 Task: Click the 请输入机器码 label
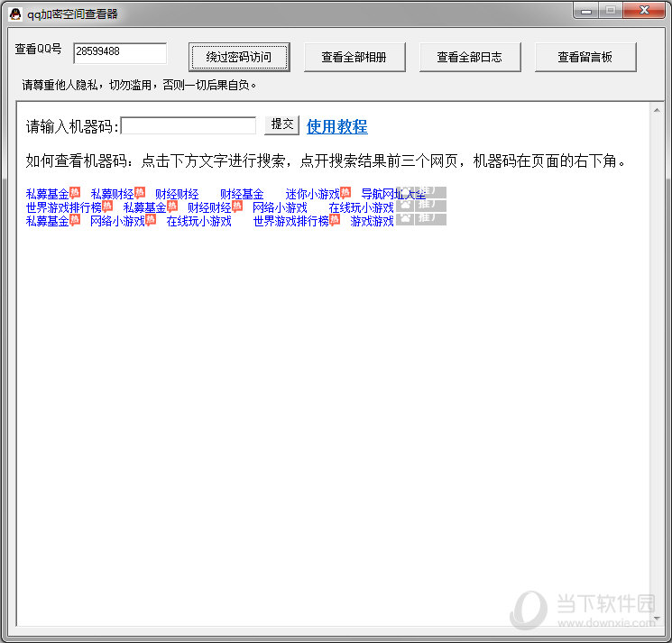coord(72,127)
